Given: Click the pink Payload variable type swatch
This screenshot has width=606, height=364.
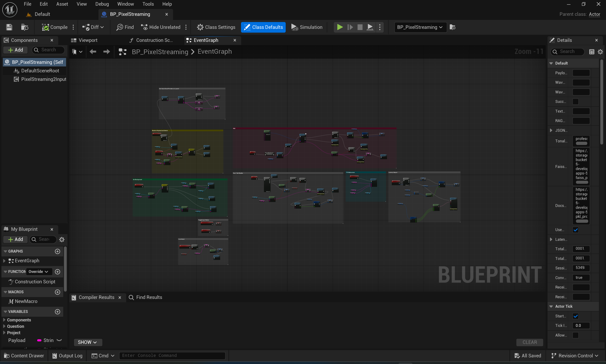Looking at the screenshot, I should click(x=39, y=340).
